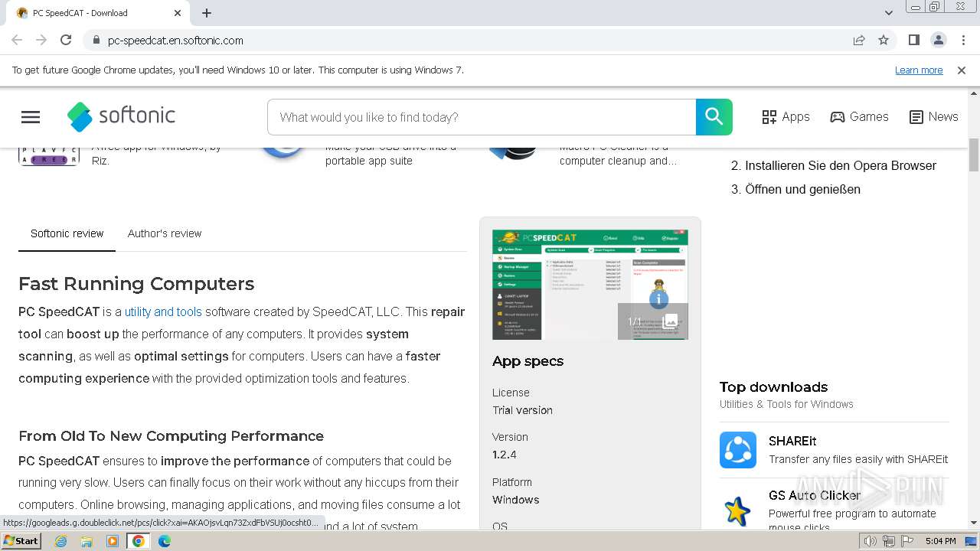Open Windows Explorer from the taskbar

click(87, 541)
